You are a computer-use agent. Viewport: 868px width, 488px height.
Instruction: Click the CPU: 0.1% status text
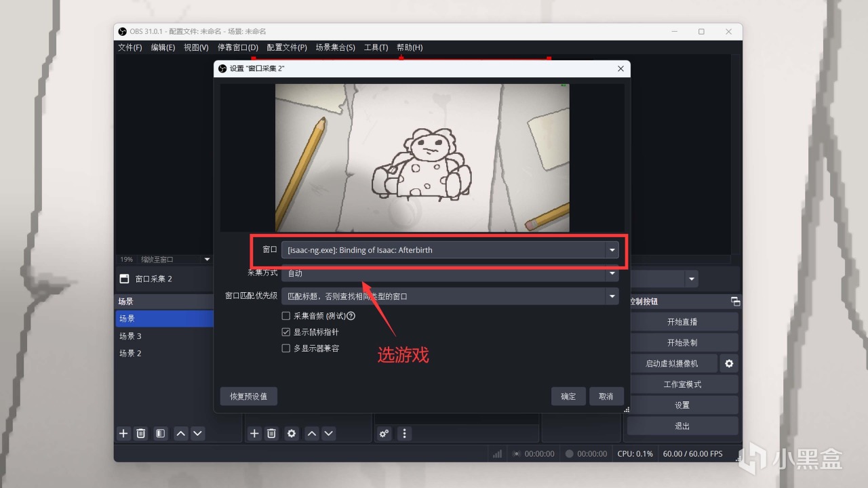coord(635,453)
